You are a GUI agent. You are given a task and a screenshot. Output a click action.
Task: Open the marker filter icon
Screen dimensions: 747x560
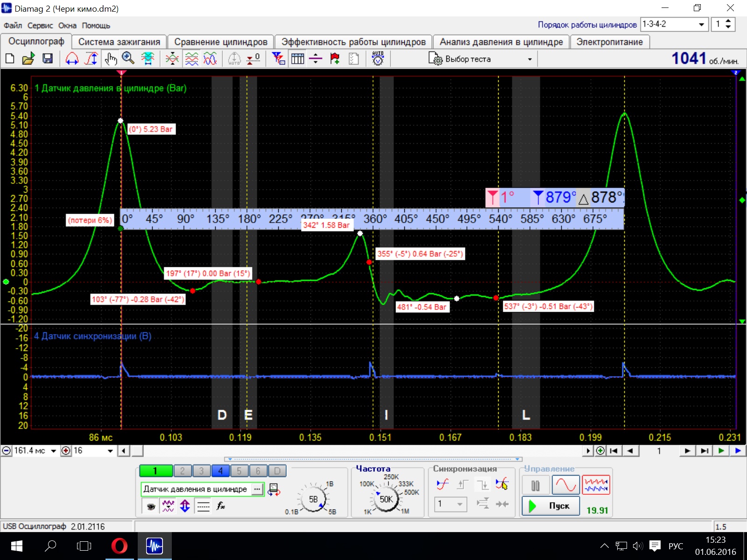(278, 59)
